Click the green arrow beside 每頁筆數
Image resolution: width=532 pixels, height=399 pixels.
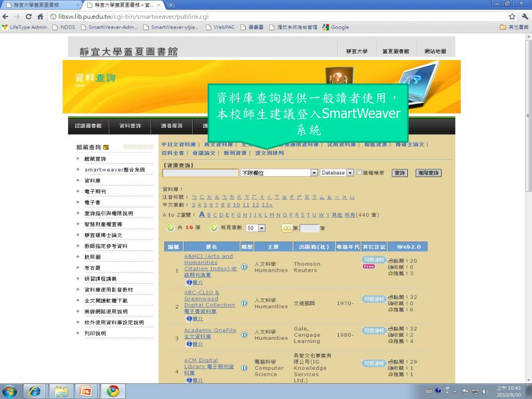[214, 228]
